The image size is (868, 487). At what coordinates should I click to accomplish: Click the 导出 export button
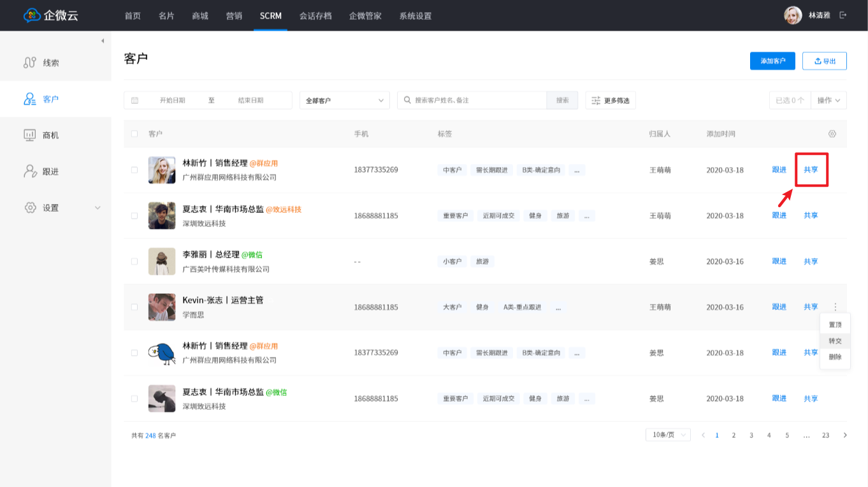(x=824, y=61)
